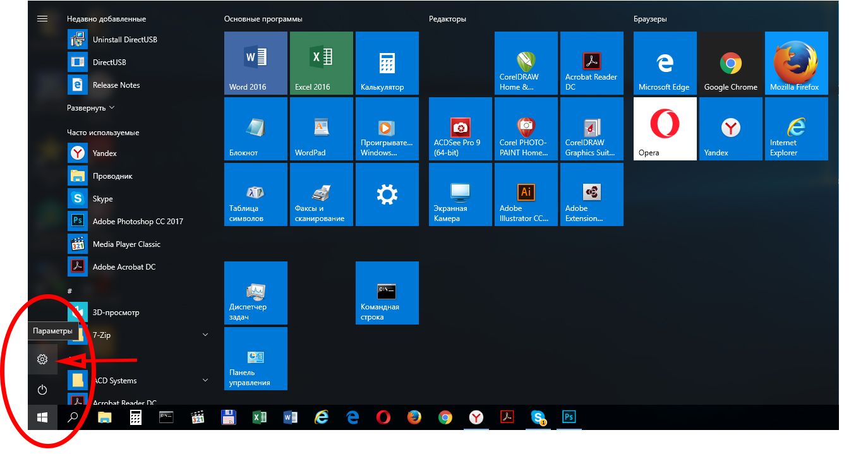Open the Adobe Illustrator CC tile
Viewport: 868px width, 454px height.
point(526,194)
